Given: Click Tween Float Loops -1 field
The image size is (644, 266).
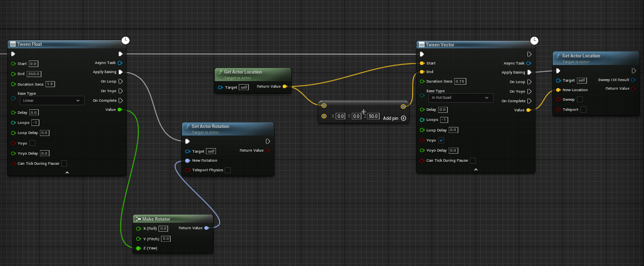Looking at the screenshot, I should (x=35, y=123).
